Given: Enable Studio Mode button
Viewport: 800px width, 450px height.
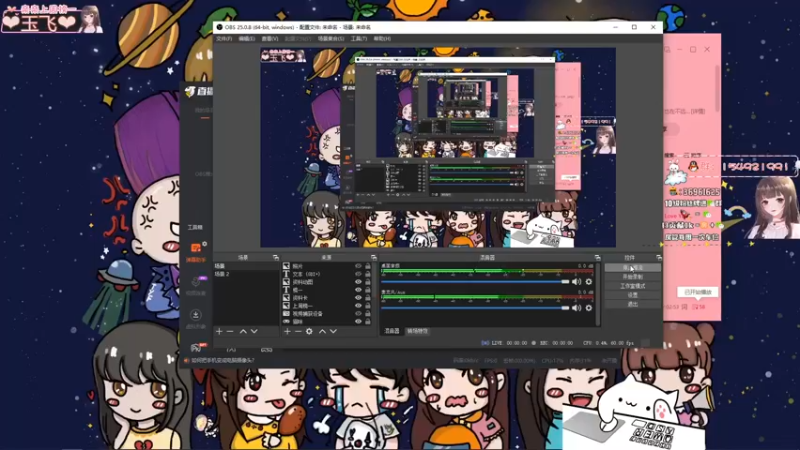Looking at the screenshot, I should coord(633,286).
